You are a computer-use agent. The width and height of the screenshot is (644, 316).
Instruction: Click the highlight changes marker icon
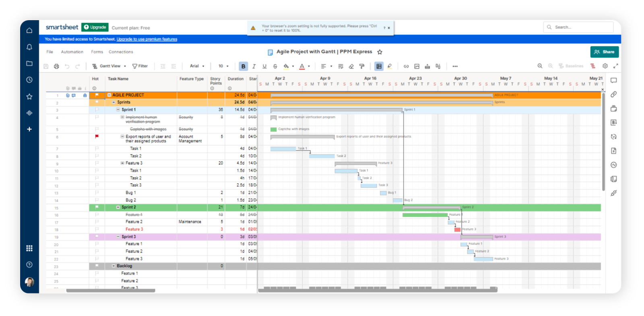(x=389, y=66)
